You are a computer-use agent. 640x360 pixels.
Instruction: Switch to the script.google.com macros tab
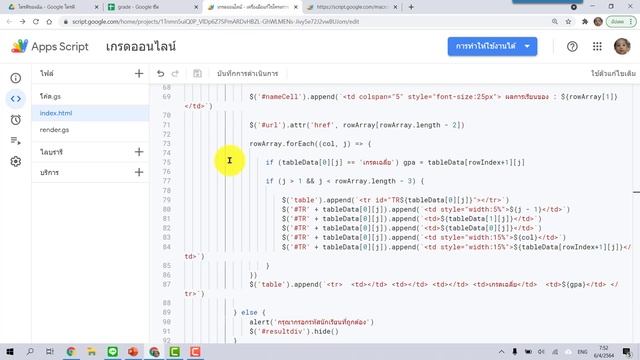[x=351, y=7]
